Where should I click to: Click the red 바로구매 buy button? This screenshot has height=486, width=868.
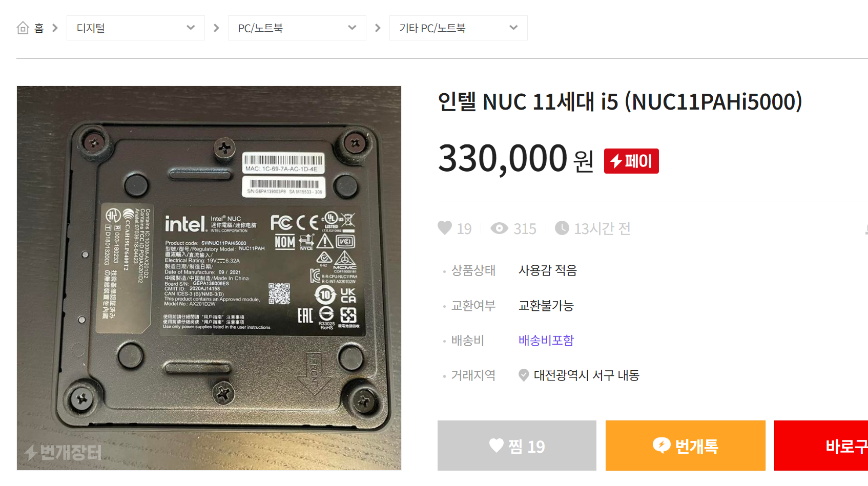click(x=821, y=446)
